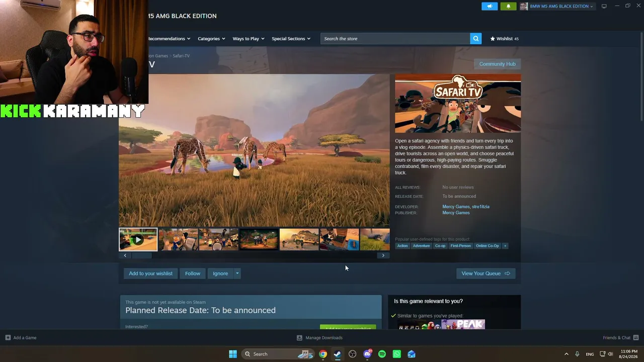Open the Community Hub

click(497, 64)
